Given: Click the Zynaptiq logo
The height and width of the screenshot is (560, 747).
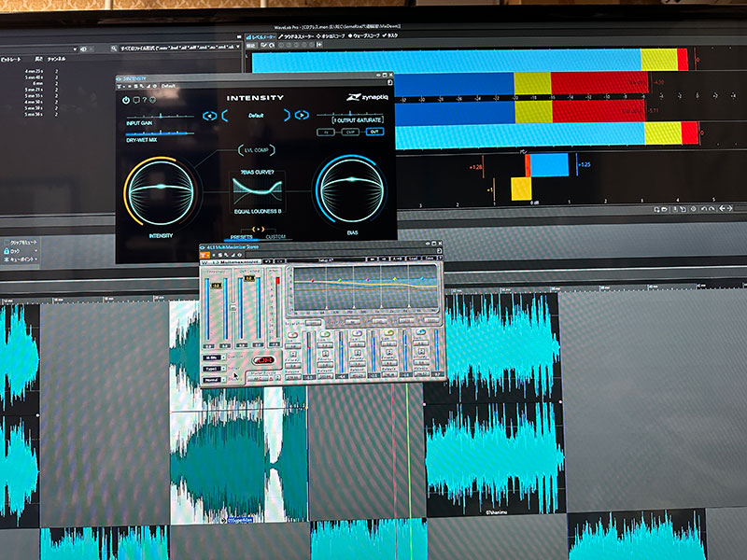Looking at the screenshot, I should pyautogui.click(x=367, y=97).
